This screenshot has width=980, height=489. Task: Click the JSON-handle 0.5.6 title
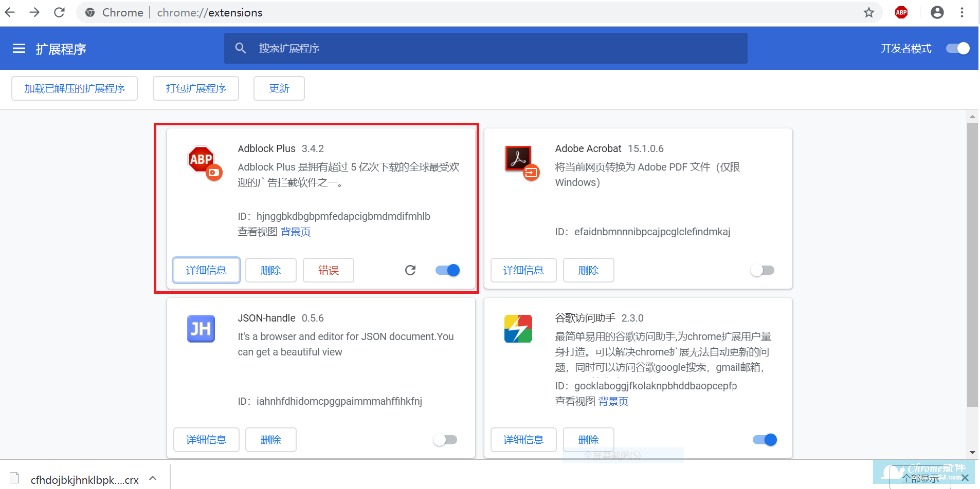point(281,318)
